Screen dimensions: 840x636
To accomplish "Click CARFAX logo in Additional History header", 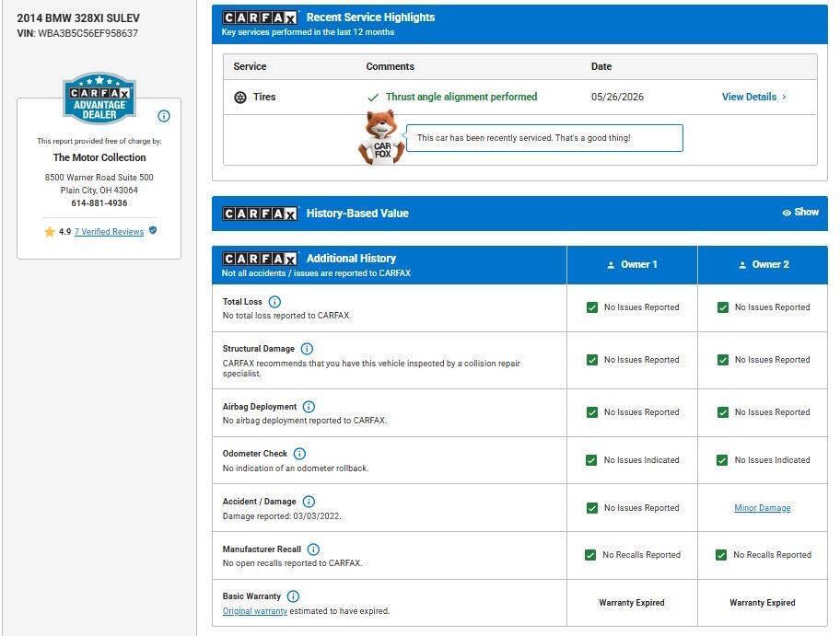I will point(260,259).
